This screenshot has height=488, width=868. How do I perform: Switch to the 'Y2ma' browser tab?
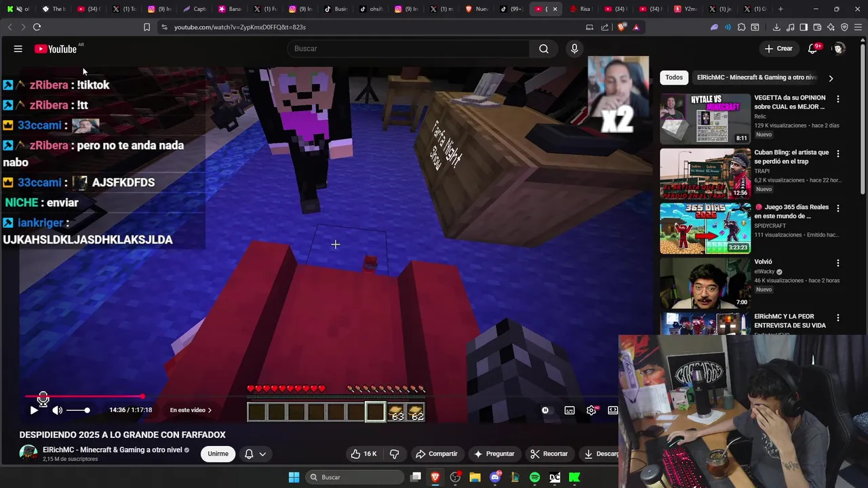coord(686,9)
